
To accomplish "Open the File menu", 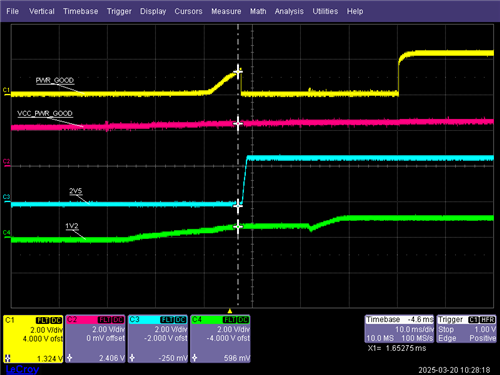I will point(12,11).
